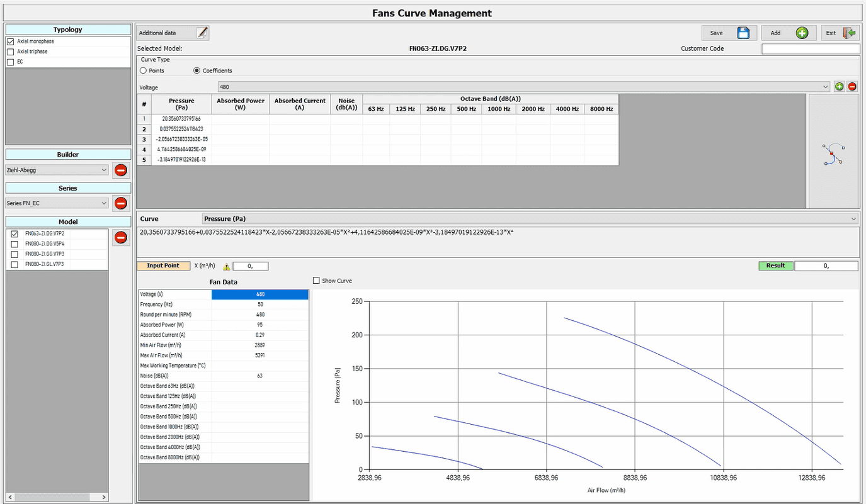Click the floppy disk Save icon

(x=743, y=32)
